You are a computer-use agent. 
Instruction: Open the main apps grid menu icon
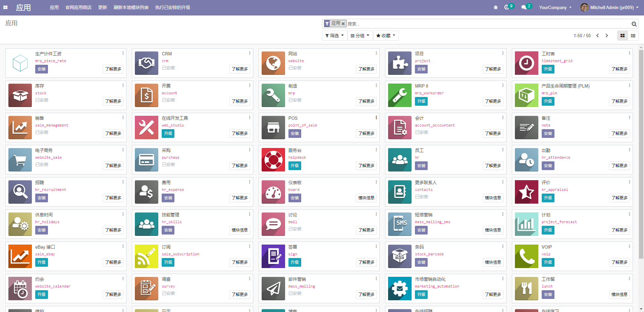[5, 7]
